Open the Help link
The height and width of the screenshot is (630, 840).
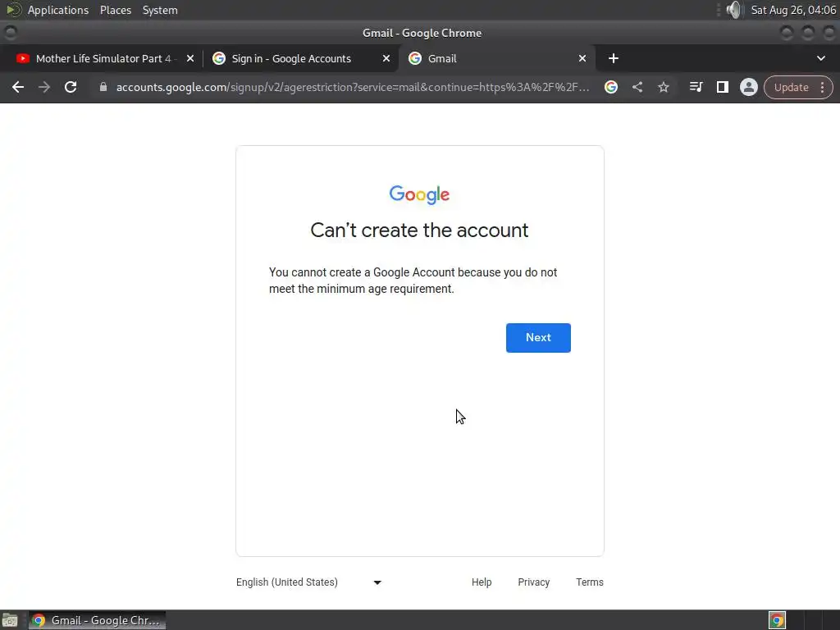(x=482, y=582)
